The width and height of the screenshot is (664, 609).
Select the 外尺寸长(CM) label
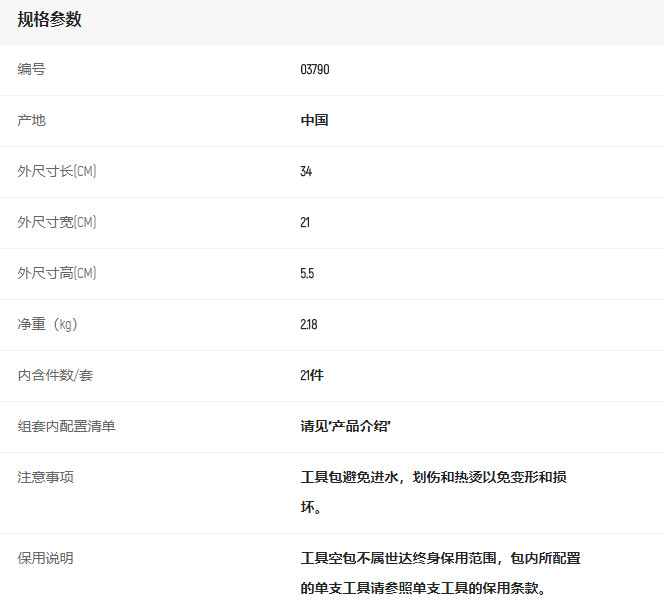coord(57,172)
